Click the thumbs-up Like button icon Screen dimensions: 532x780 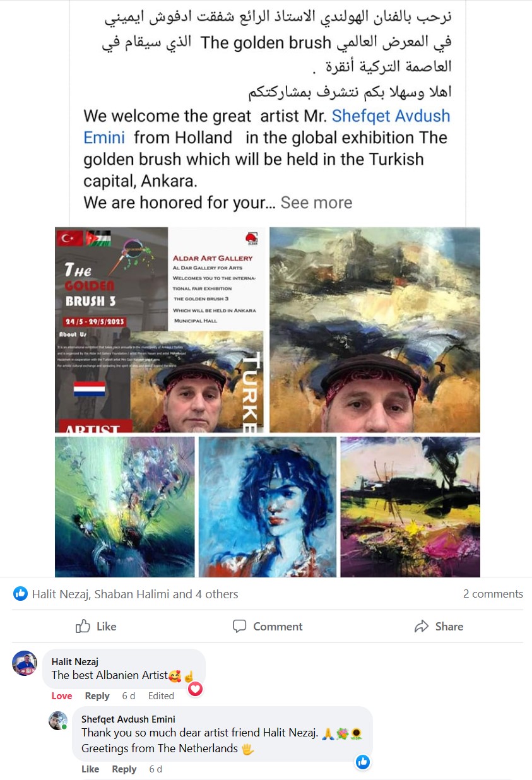point(83,626)
